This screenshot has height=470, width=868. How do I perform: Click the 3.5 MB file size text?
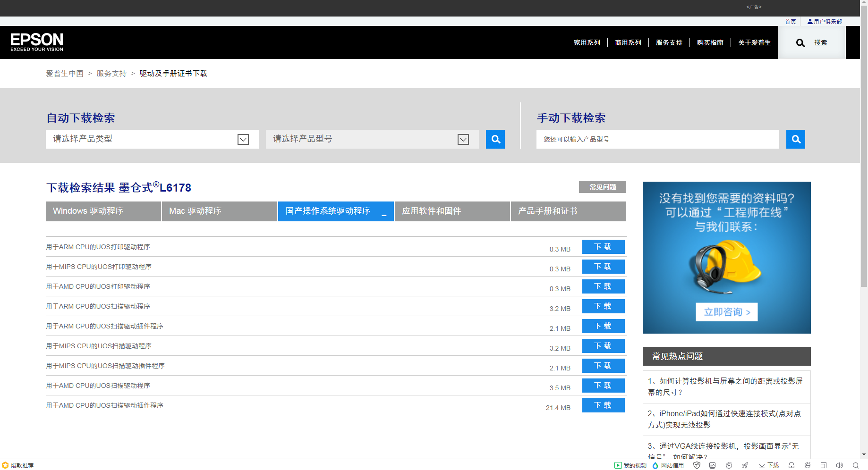(x=560, y=388)
